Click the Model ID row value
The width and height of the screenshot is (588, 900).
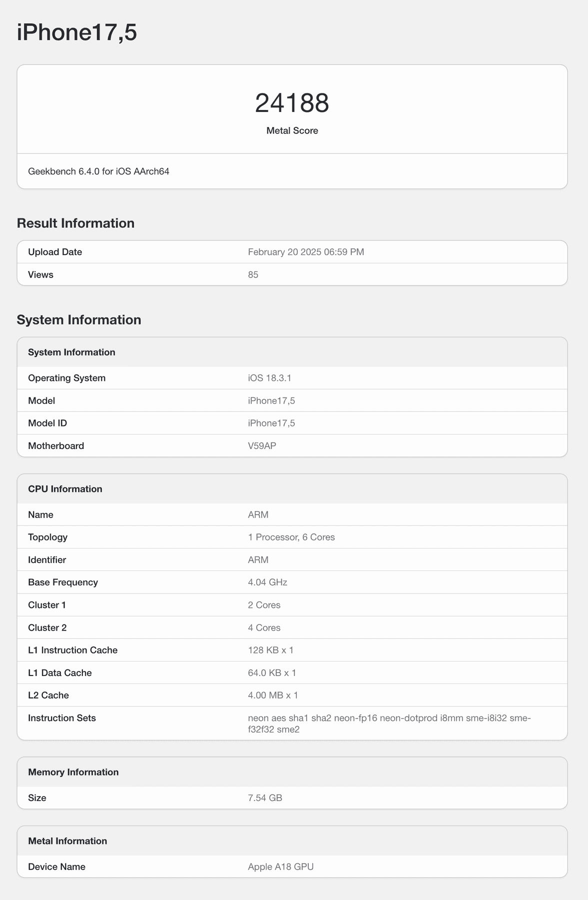(271, 423)
